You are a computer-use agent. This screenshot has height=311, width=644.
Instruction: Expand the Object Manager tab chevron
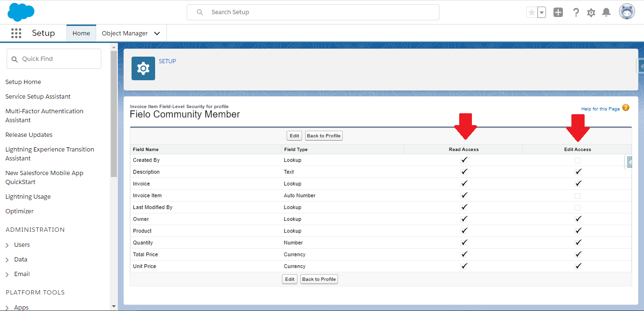pos(157,34)
